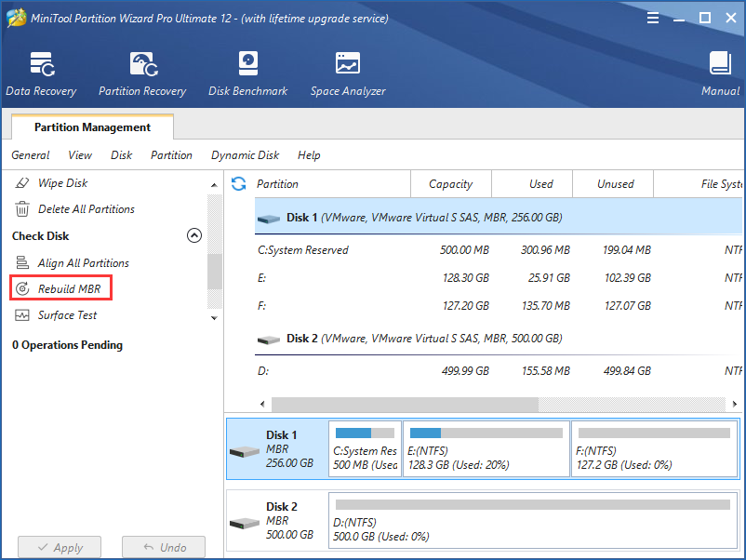Launch Partition Recovery from toolbar
Viewport: 746px width, 560px height.
tap(142, 74)
